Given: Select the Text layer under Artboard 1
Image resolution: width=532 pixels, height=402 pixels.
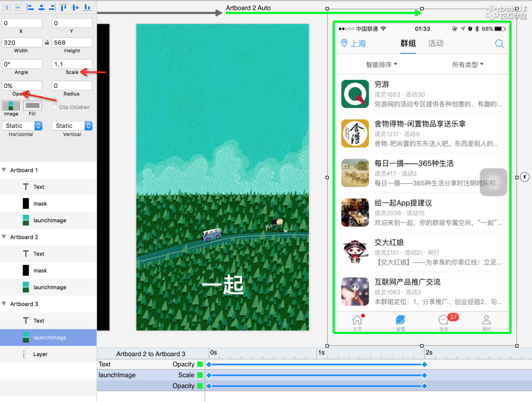Looking at the screenshot, I should click(x=48, y=187).
